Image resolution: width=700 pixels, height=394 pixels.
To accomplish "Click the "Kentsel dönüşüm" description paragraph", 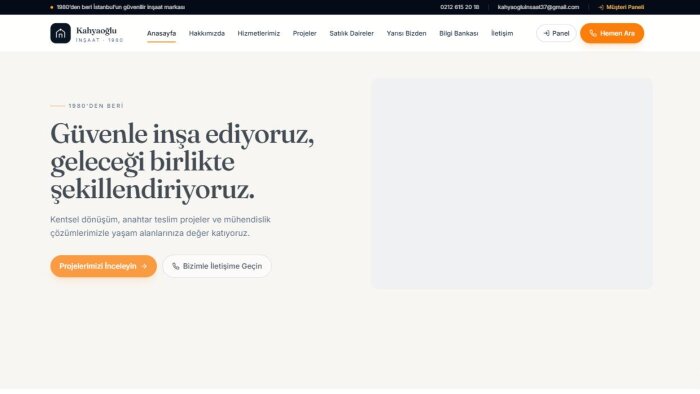I will pos(160,226).
